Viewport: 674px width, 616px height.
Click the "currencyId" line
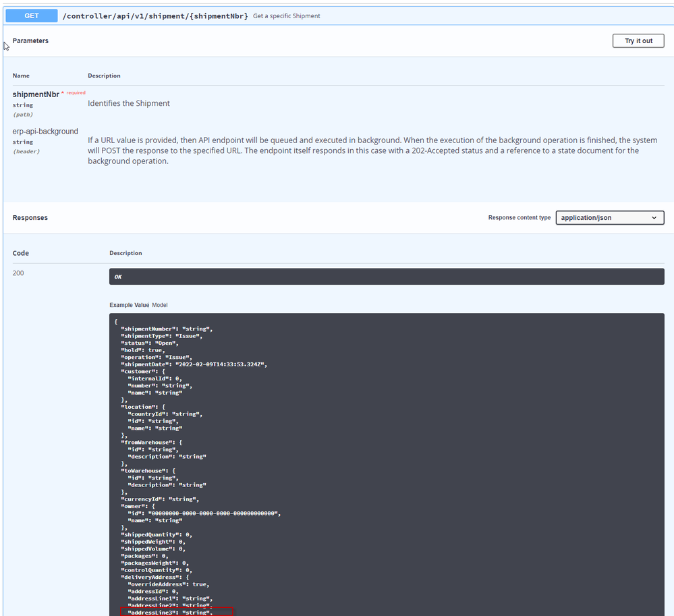pos(160,499)
